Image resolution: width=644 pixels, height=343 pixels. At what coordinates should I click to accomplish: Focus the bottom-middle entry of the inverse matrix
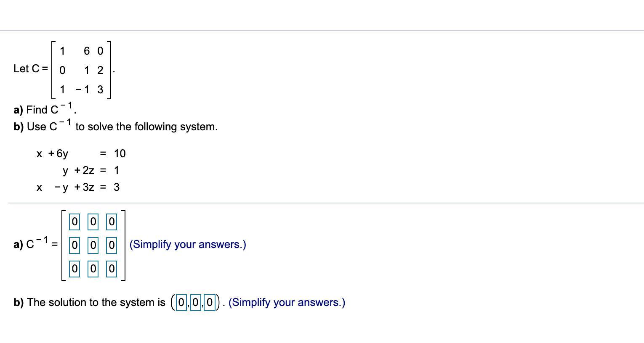coord(93,268)
